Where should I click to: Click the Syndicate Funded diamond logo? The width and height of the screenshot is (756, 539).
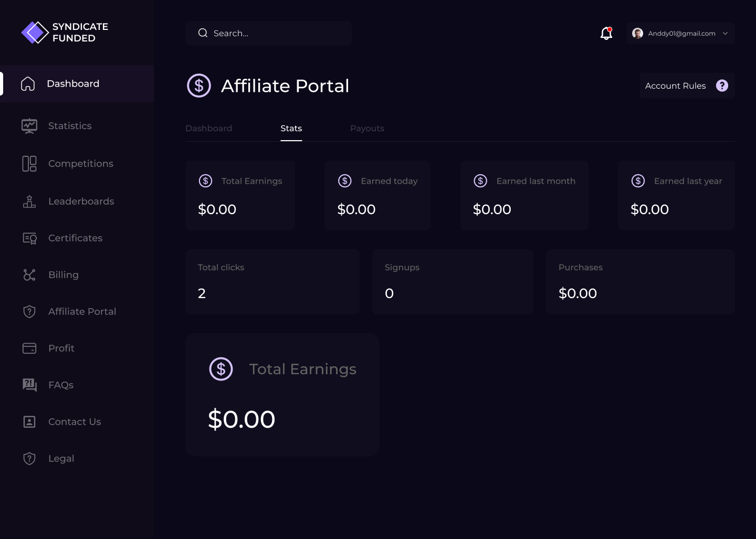[x=35, y=33]
